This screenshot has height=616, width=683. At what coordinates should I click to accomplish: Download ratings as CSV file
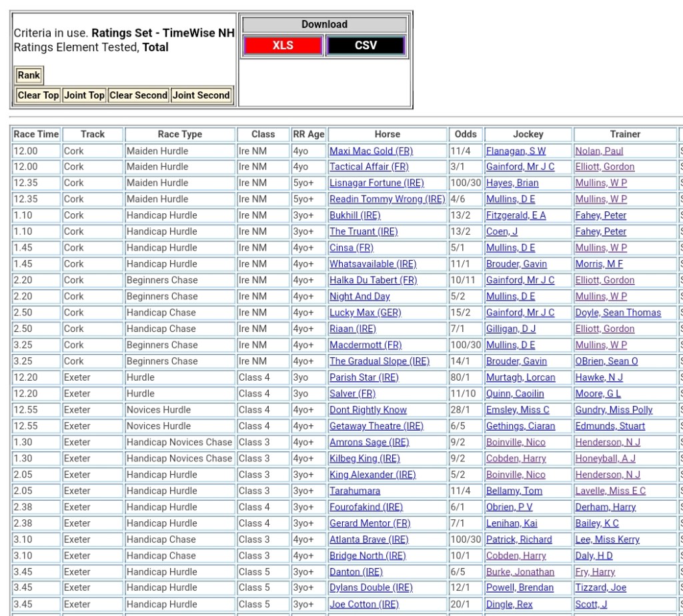coord(366,45)
